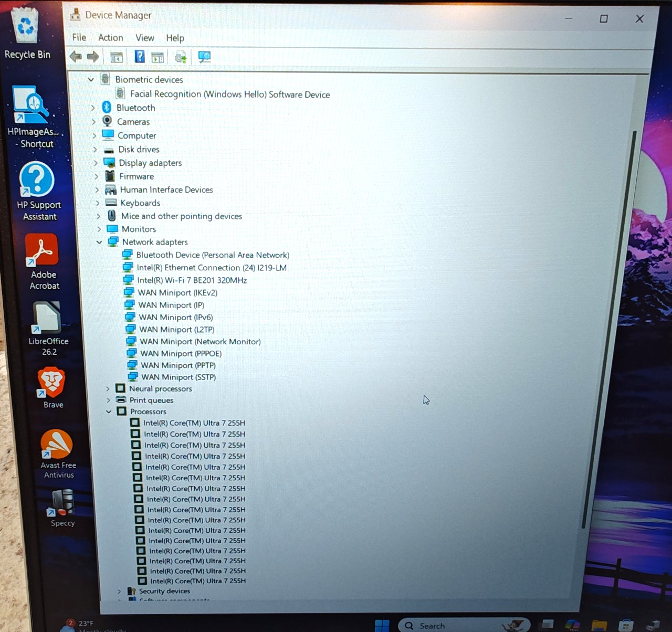
Task: Expand the Monitors category
Action: 99,229
